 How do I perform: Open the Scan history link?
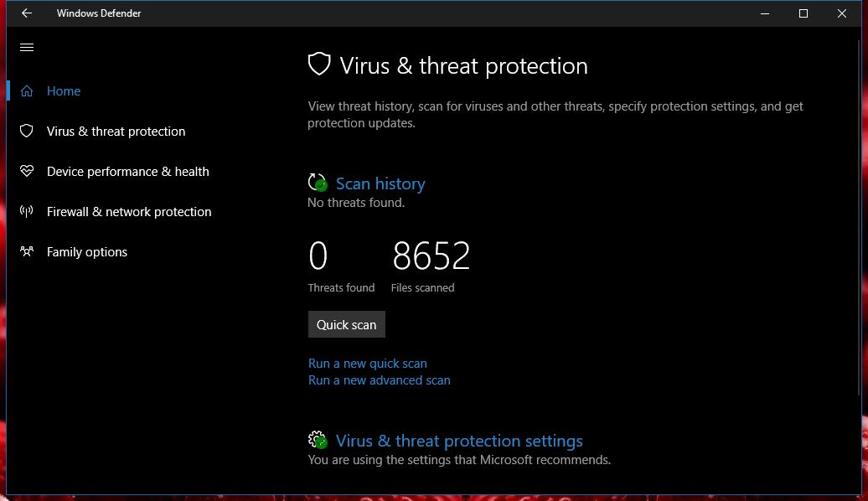coord(380,183)
